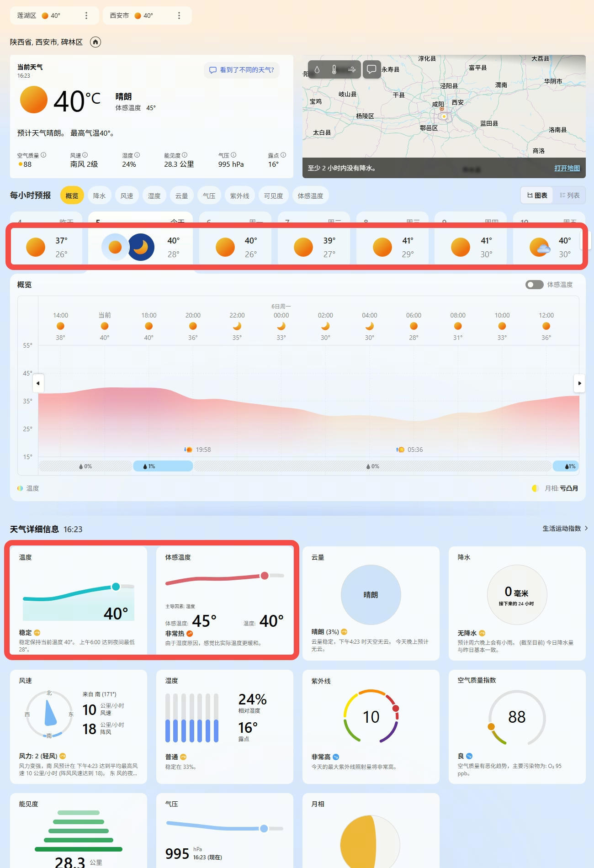Select 图表 chart view option
594x868 pixels.
coord(537,196)
